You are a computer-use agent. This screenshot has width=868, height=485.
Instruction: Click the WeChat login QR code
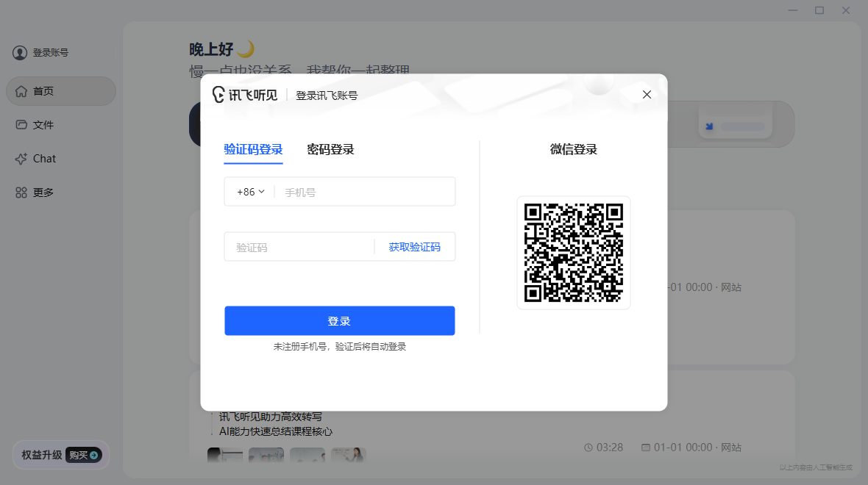tap(574, 253)
